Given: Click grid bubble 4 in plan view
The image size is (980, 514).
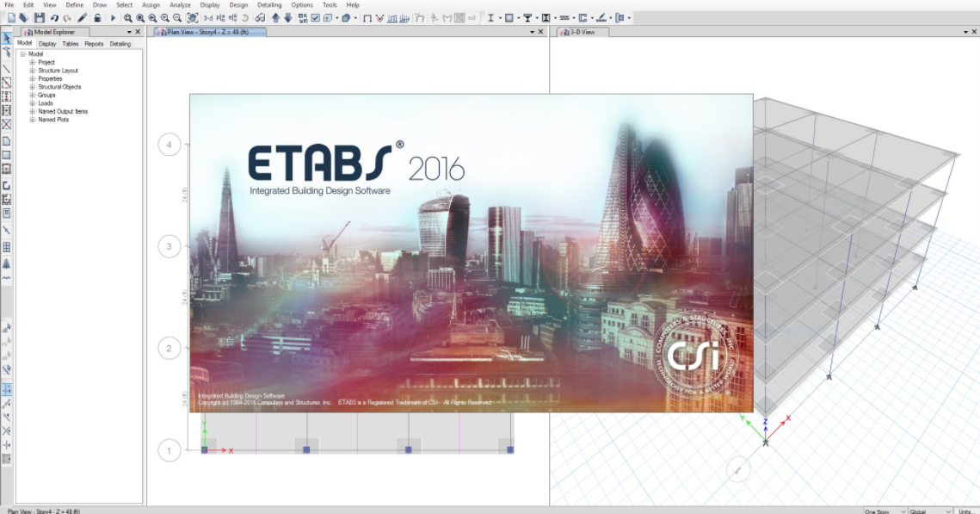Looking at the screenshot, I should click(x=169, y=145).
